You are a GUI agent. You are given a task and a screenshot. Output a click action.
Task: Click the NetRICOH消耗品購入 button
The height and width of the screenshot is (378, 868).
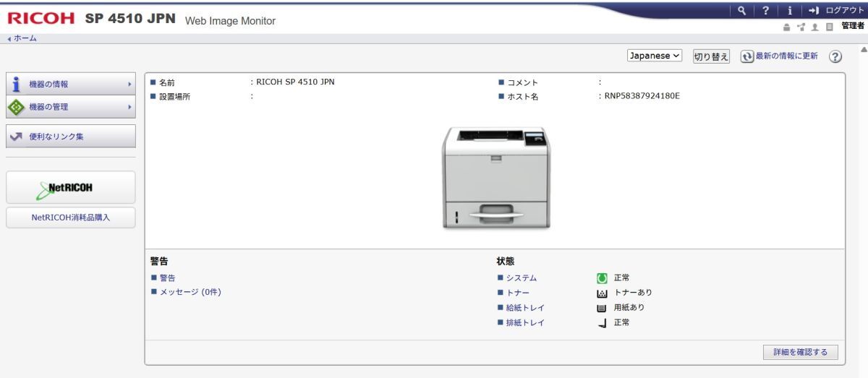click(x=71, y=218)
